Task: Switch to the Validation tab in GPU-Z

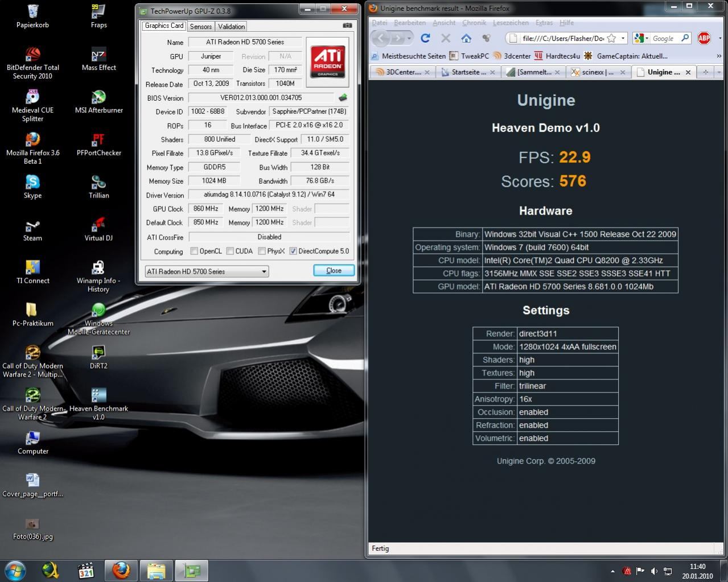Action: [x=231, y=26]
